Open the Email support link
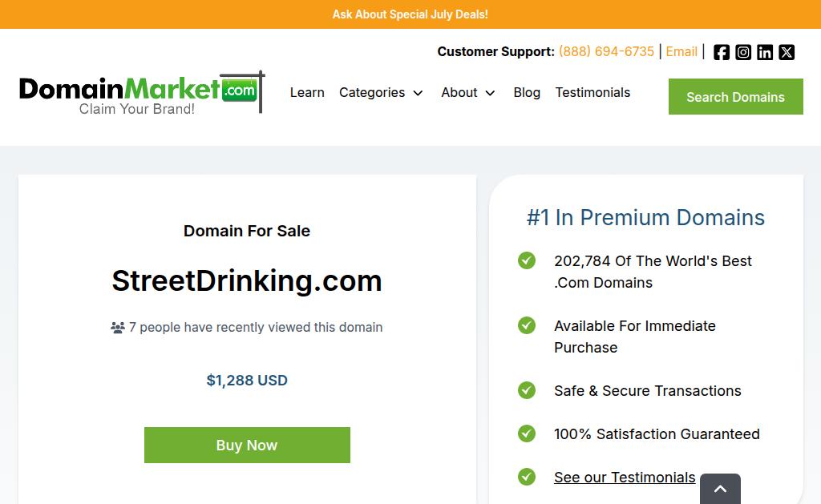This screenshot has height=504, width=821. coord(681,52)
